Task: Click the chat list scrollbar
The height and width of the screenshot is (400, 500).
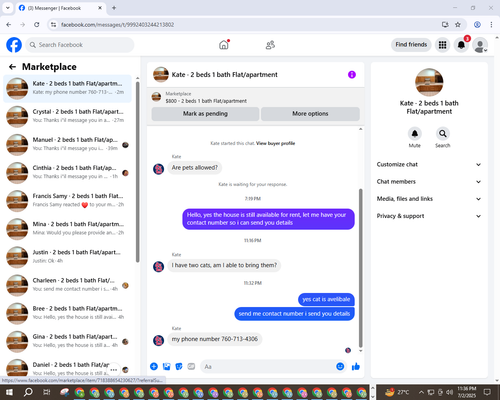Action: coord(138,172)
